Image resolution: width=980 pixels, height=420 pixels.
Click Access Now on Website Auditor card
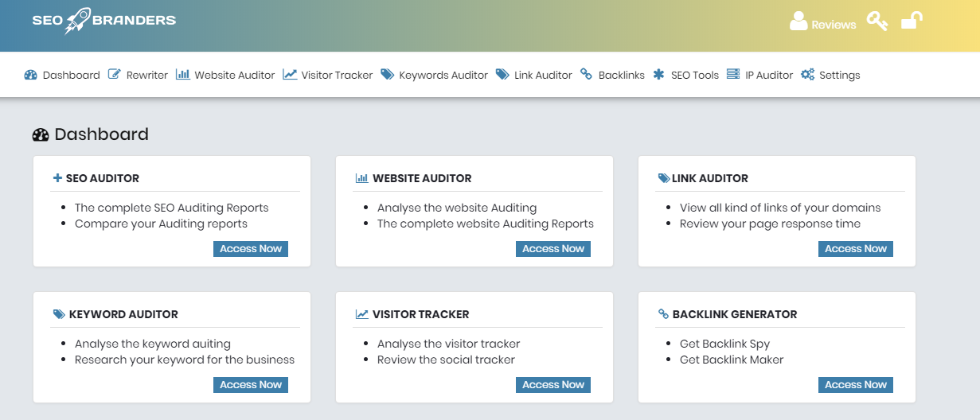(553, 249)
